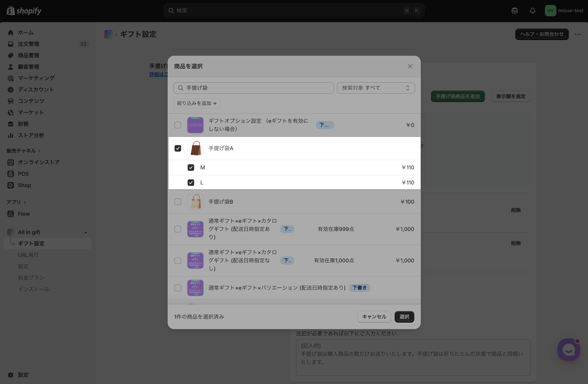Viewport: 588px width, 384px height.
Task: Click the 手提げ袋A product thumbnail
Action: click(x=195, y=148)
